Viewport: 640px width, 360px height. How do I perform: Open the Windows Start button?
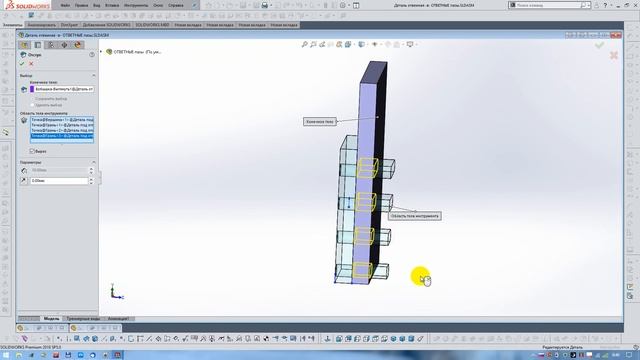coord(6,356)
